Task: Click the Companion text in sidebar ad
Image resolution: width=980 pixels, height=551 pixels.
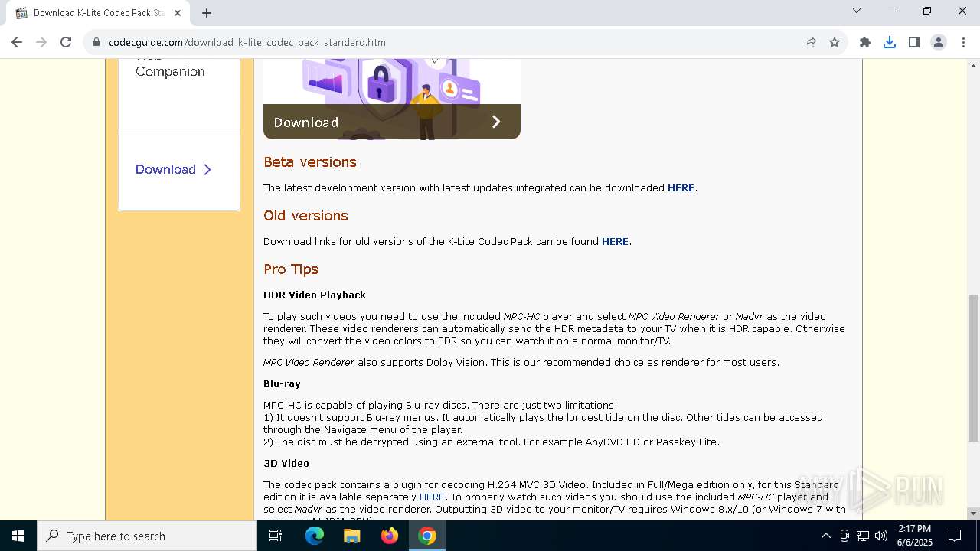Action: point(170,71)
